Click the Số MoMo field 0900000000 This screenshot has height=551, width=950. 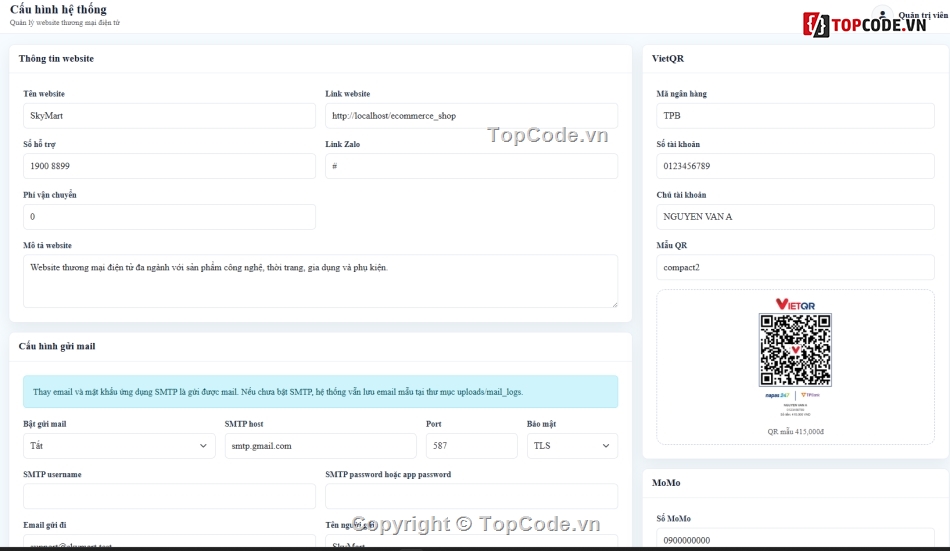pyautogui.click(x=795, y=539)
